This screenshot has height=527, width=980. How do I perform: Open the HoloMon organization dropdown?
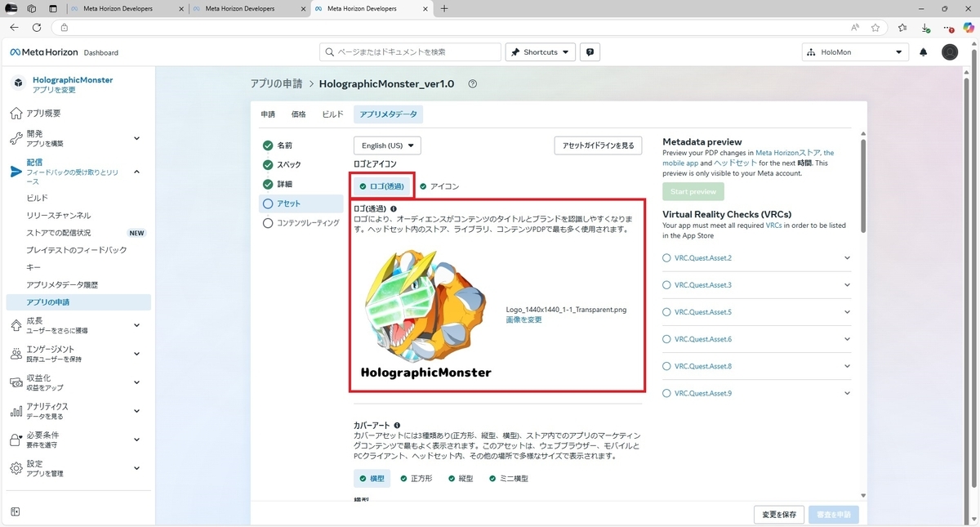tap(856, 52)
